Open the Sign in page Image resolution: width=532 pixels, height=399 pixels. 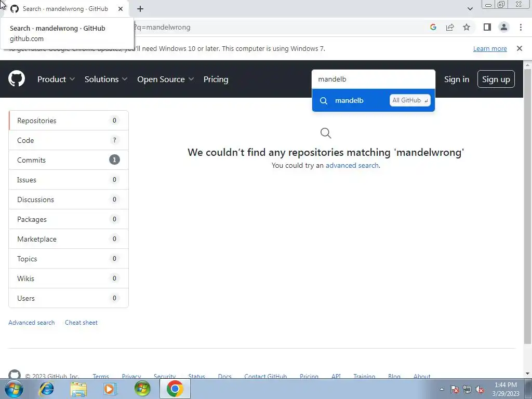click(x=457, y=79)
